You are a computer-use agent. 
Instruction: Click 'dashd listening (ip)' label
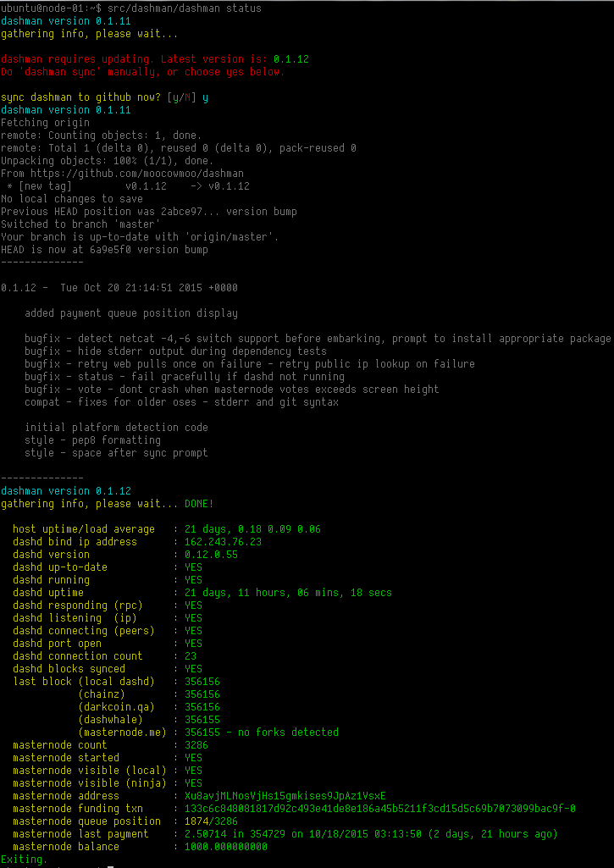pos(75,618)
